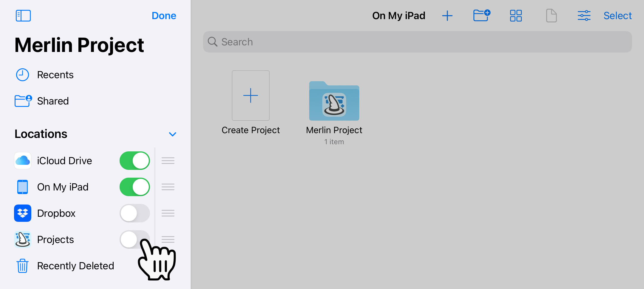Click the sidebar toggle icon

click(x=23, y=16)
